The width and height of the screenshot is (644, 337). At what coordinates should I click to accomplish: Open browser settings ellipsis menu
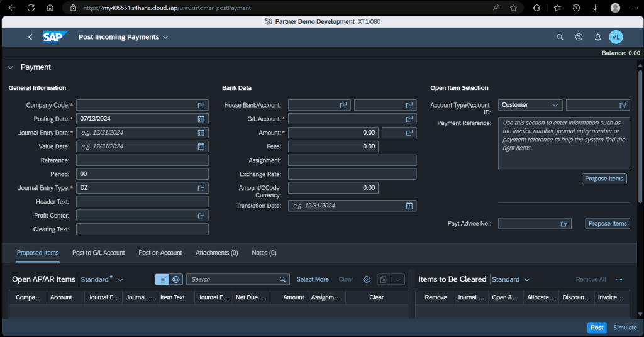(635, 8)
